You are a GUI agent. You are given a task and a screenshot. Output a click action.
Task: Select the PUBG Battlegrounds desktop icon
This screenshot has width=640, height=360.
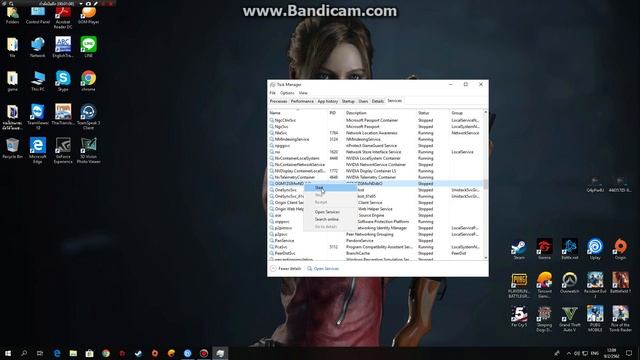519,285
